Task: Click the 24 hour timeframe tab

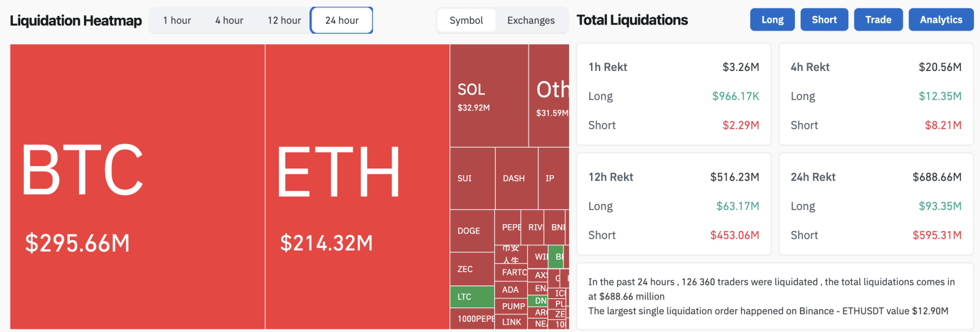Action: (342, 20)
